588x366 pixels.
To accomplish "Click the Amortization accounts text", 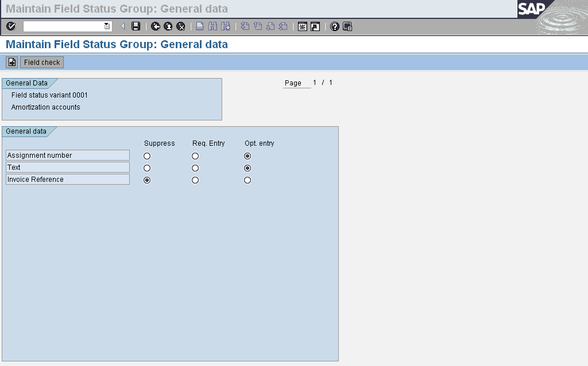I will [x=46, y=107].
